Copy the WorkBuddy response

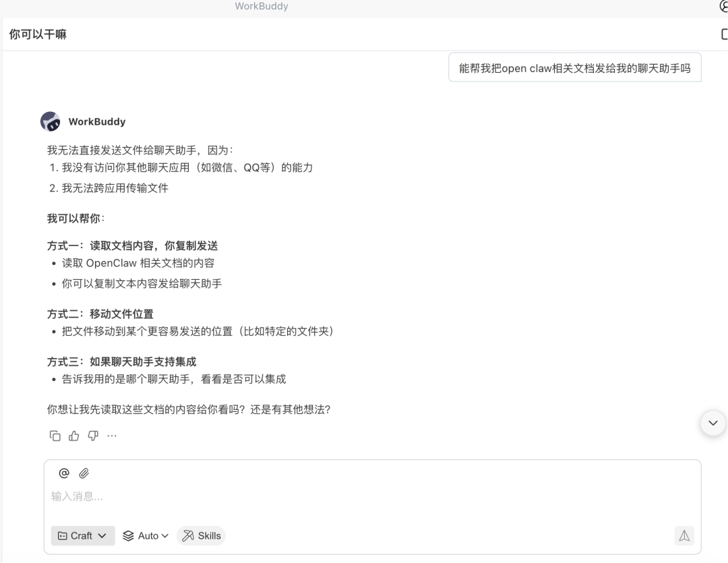(55, 436)
